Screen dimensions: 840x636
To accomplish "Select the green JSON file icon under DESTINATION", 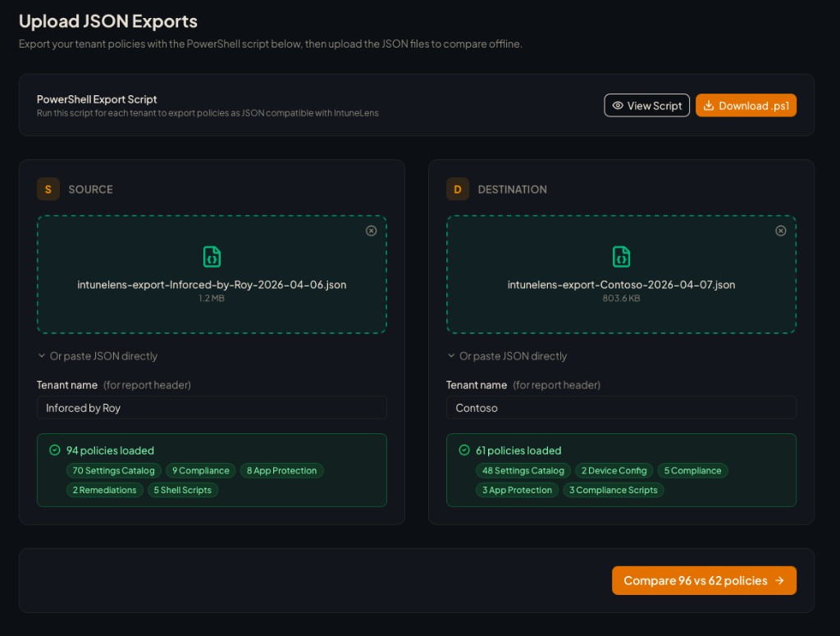I will (621, 255).
